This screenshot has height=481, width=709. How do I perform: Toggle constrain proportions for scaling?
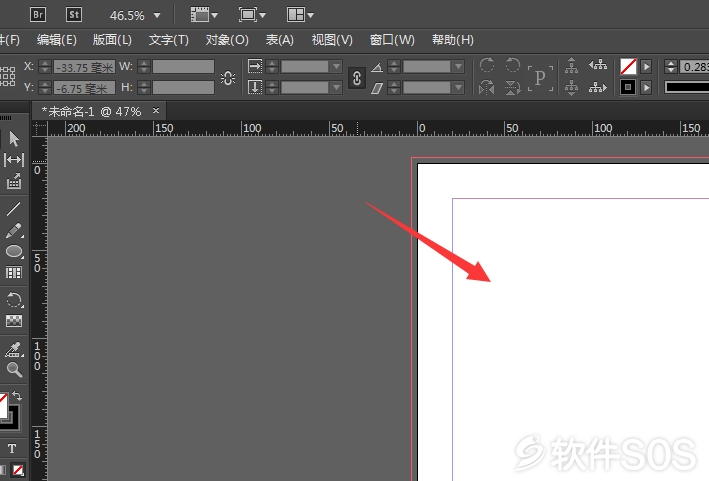coord(357,78)
